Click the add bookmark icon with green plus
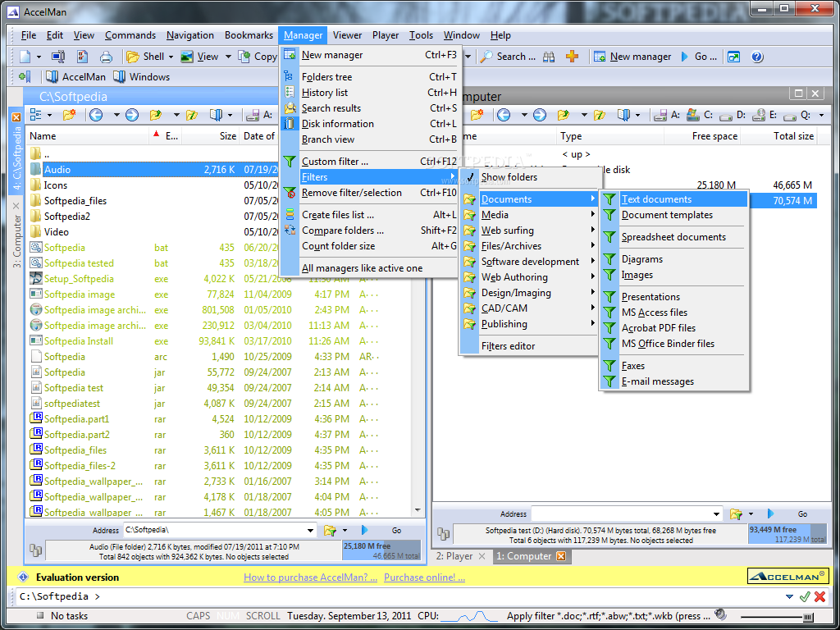840x630 pixels. point(25,76)
